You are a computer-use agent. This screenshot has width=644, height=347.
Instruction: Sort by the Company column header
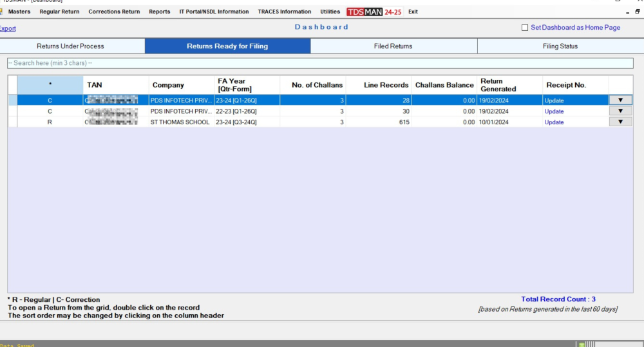pos(181,85)
